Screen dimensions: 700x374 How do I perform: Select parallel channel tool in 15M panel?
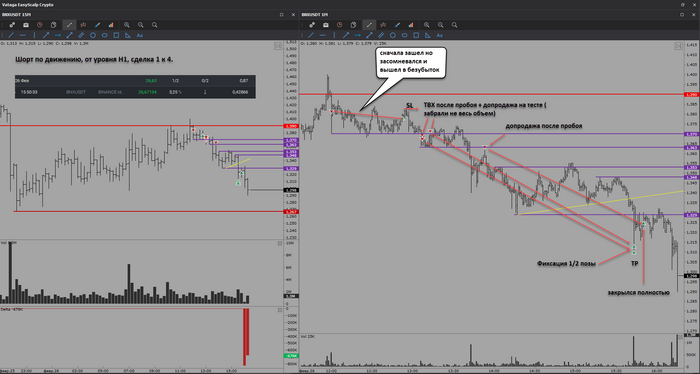click(81, 35)
